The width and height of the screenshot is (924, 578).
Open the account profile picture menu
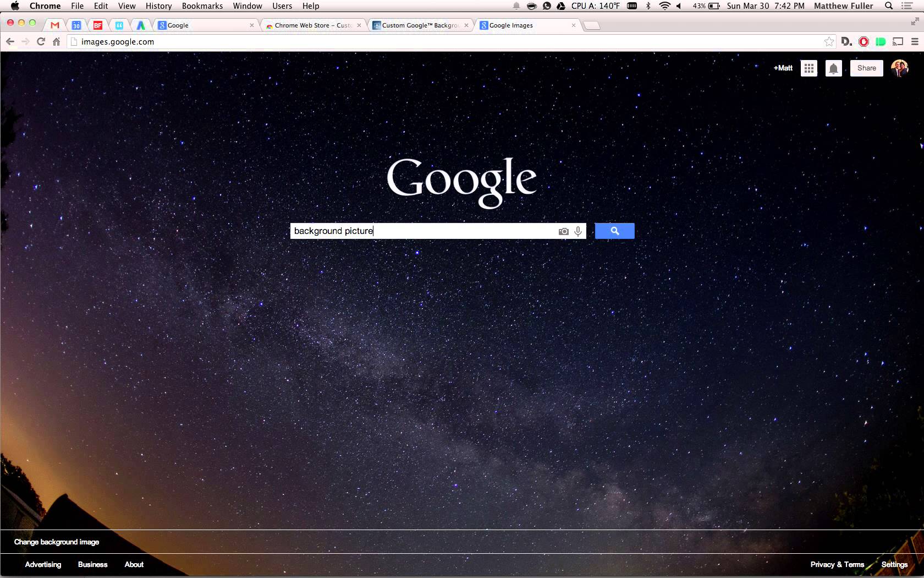900,68
